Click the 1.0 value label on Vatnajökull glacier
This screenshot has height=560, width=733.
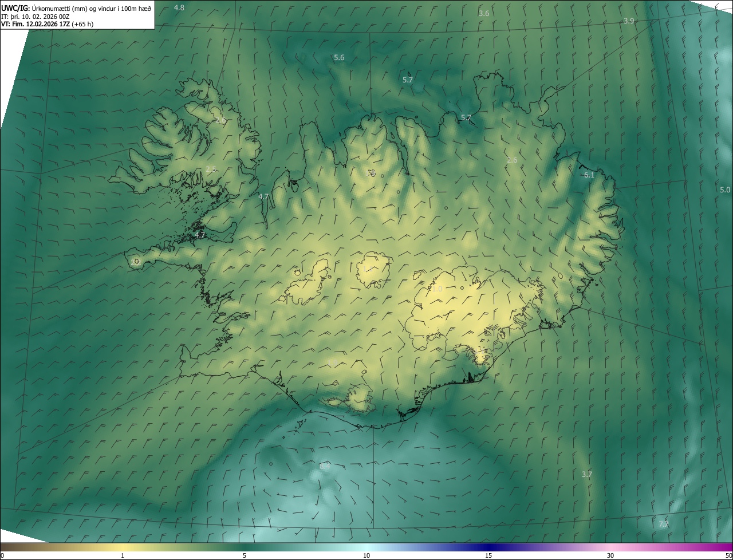tap(437, 289)
